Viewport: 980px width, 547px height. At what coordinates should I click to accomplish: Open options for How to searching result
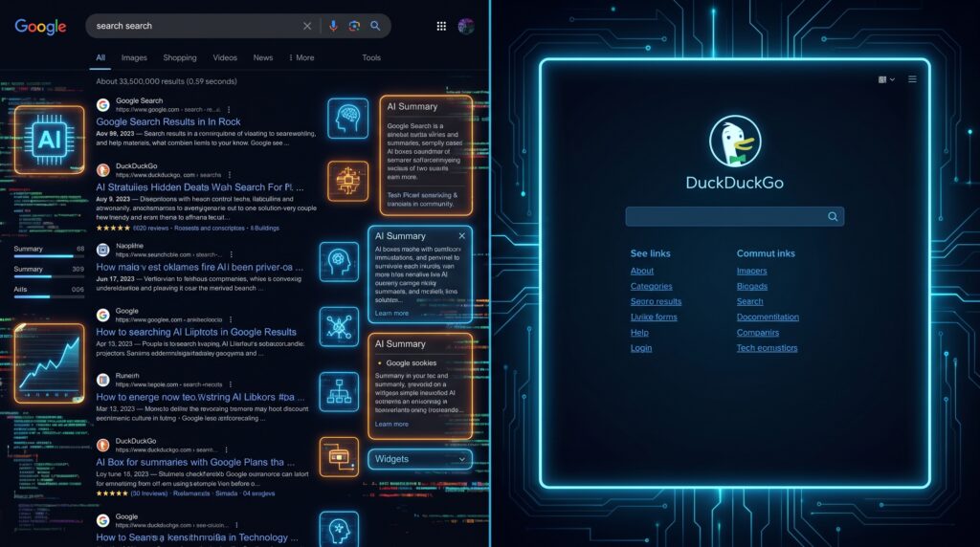click(231, 319)
